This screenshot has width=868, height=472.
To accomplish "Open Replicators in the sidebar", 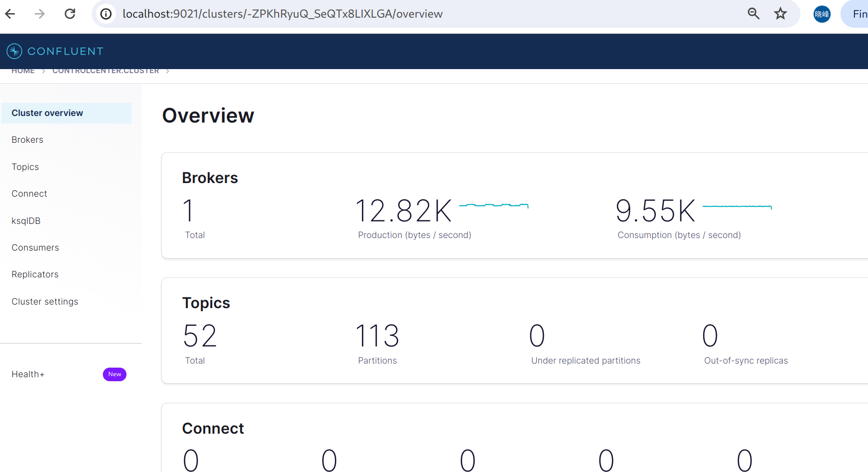I will pyautogui.click(x=35, y=274).
